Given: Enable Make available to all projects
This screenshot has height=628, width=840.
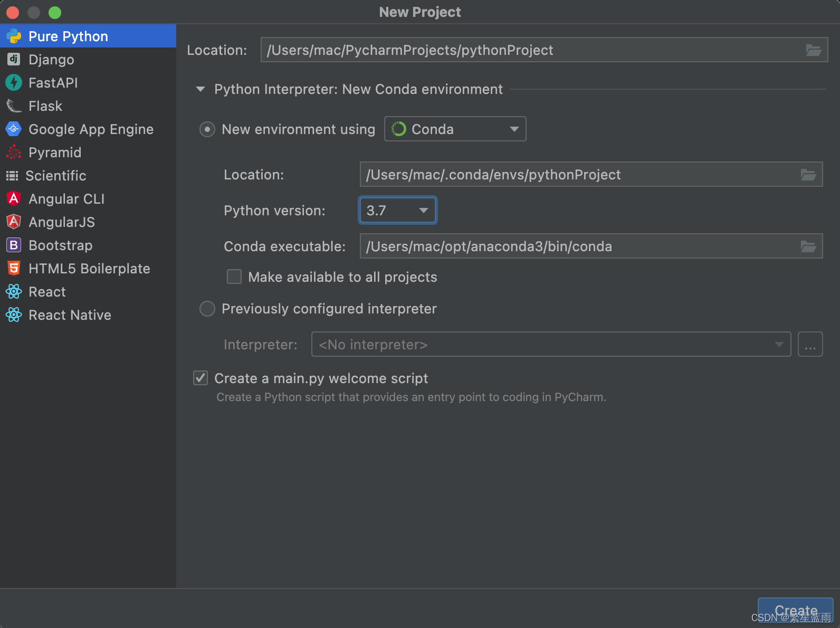Looking at the screenshot, I should point(234,277).
